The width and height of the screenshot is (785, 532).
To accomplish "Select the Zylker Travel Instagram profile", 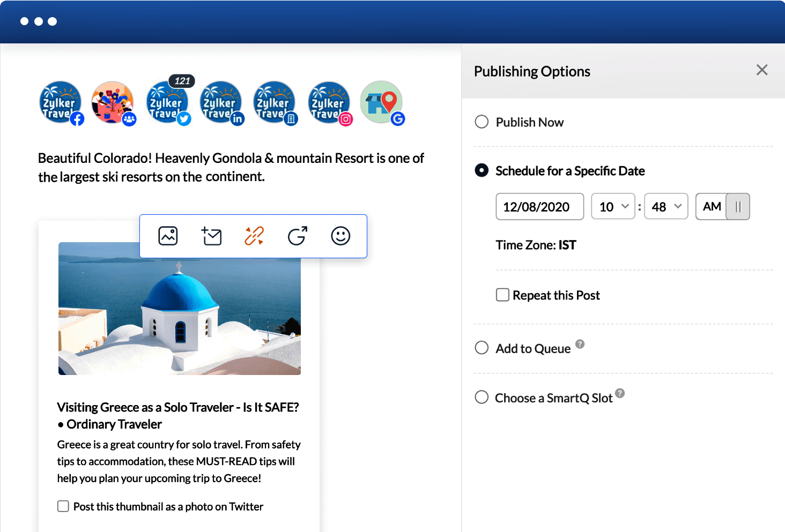I will coord(329,102).
